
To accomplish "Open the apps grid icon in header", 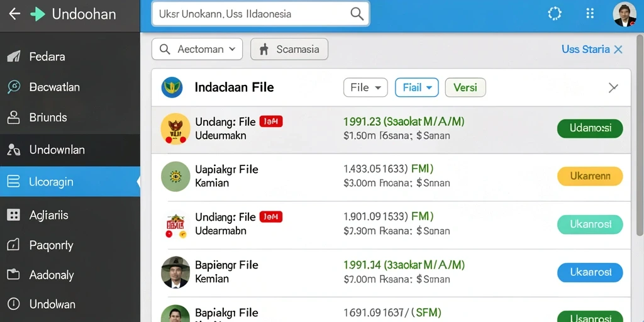I will 590,14.
